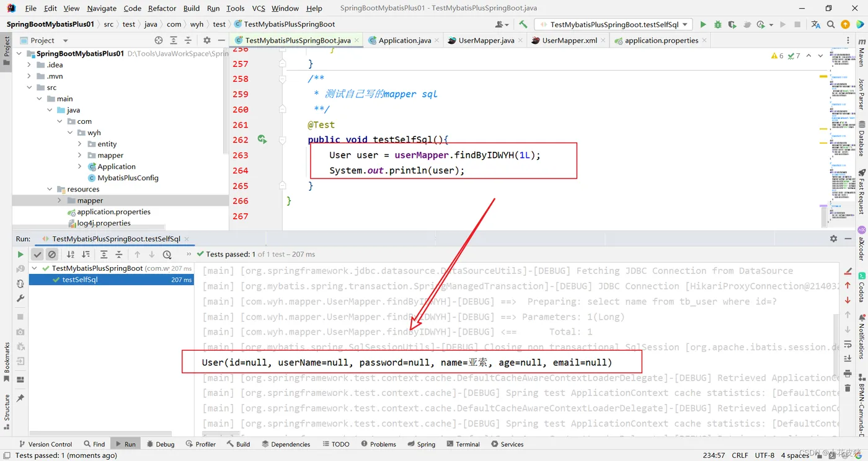Open Search Everywhere magnifier icon

[831, 24]
